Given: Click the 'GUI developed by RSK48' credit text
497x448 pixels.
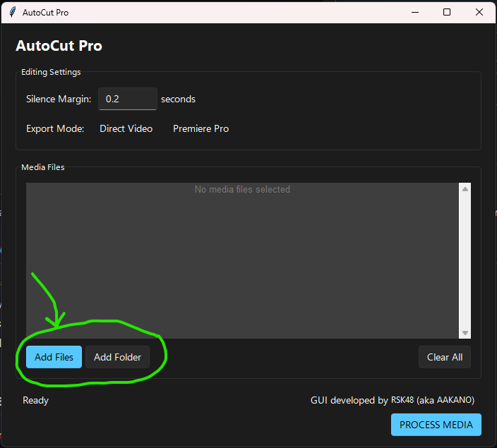Looking at the screenshot, I should (392, 400).
